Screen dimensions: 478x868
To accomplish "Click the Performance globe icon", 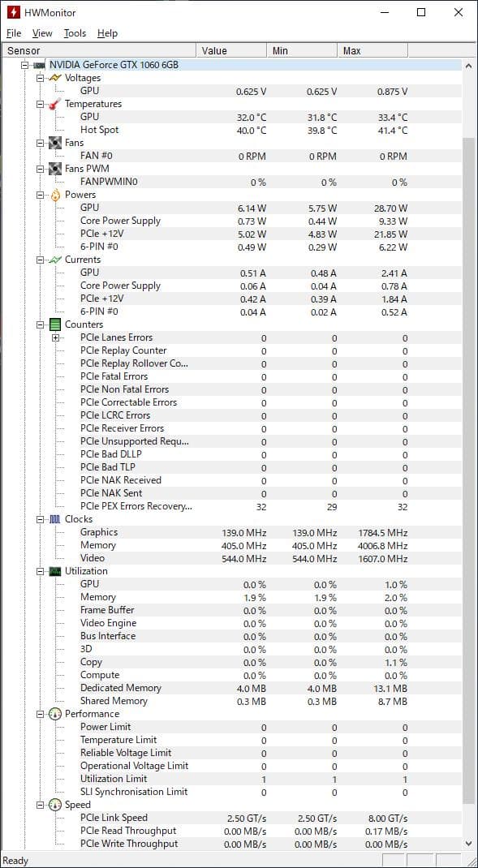I will tap(55, 714).
